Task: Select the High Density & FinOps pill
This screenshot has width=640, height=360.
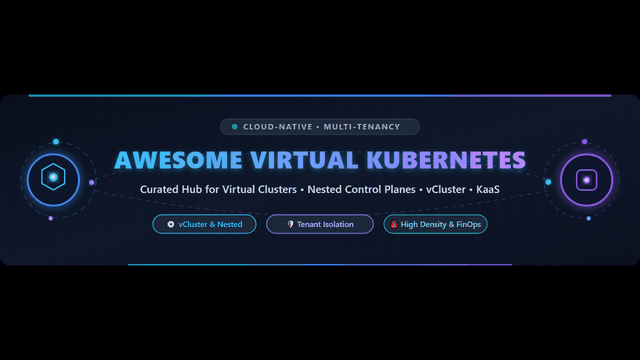Action: [x=435, y=224]
